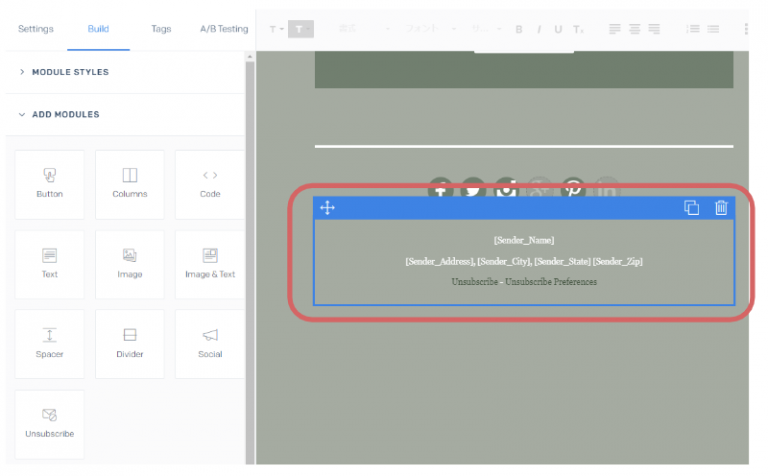Viewport: 768px width, 476px height.
Task: Toggle bold formatting in the toolbar
Action: [519, 29]
